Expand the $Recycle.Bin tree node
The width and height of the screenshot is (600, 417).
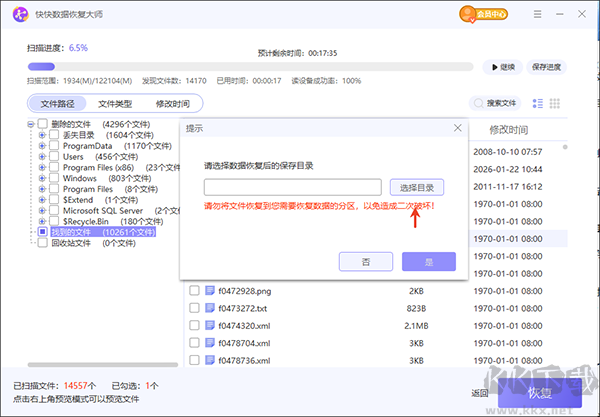tap(42, 221)
